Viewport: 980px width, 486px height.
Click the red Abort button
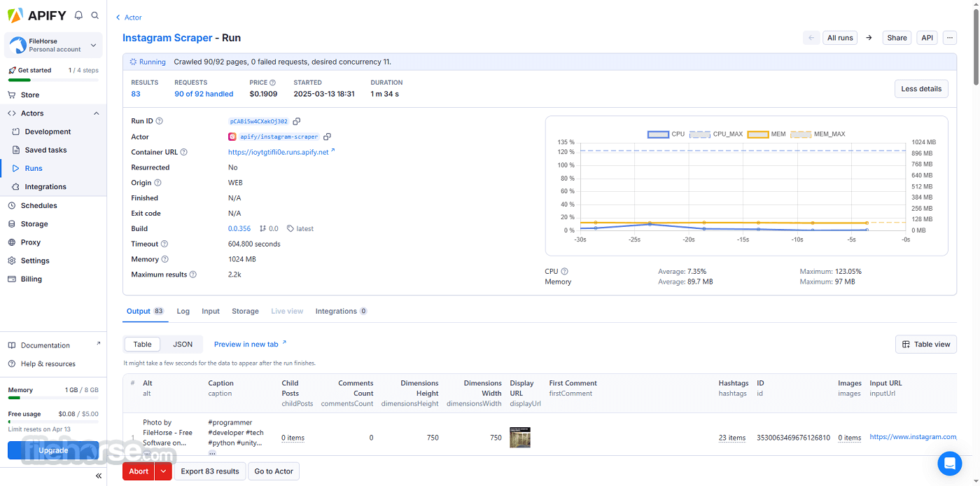139,471
